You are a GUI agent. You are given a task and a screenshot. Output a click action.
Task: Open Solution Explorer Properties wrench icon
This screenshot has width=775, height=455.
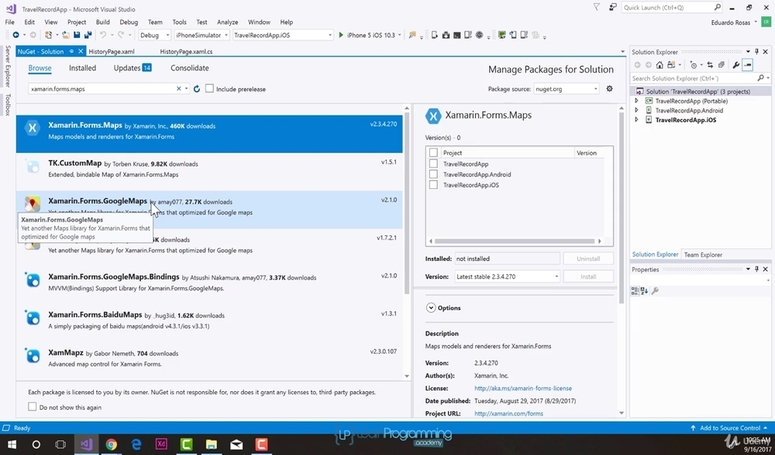(736, 65)
